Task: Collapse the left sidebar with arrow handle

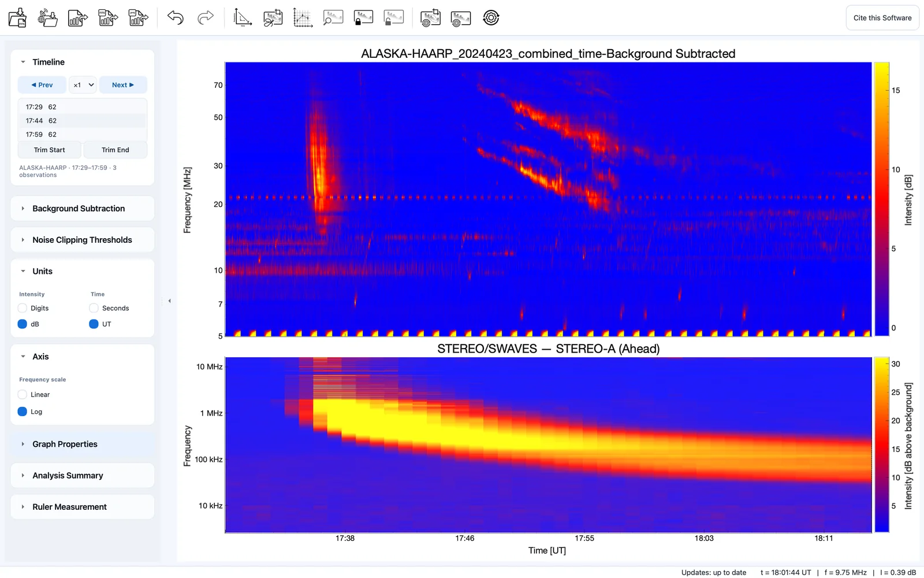Action: tap(169, 301)
